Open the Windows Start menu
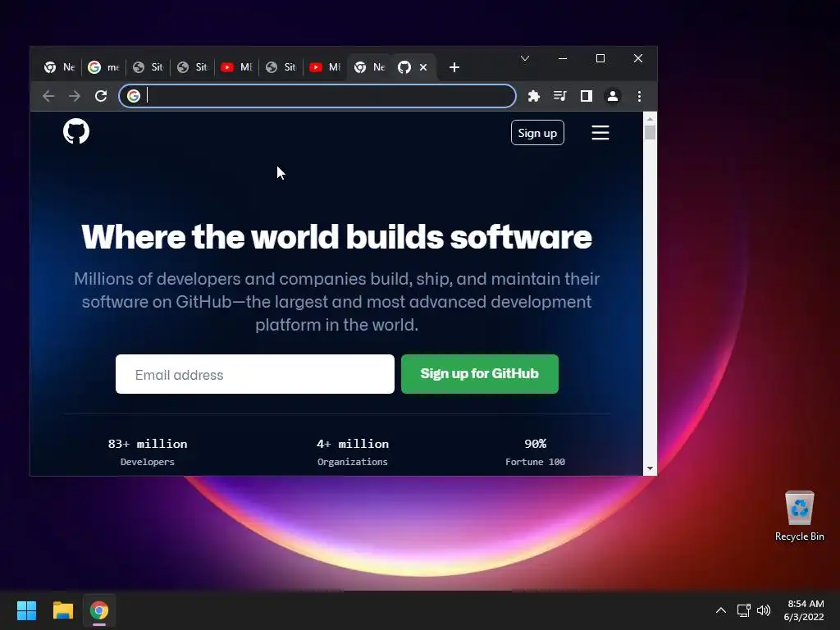The image size is (840, 630). [26, 610]
